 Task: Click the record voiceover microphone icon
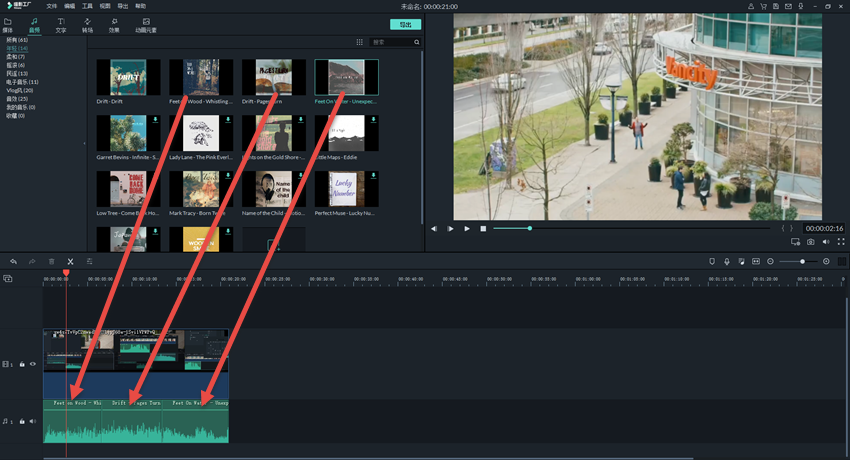pos(727,261)
